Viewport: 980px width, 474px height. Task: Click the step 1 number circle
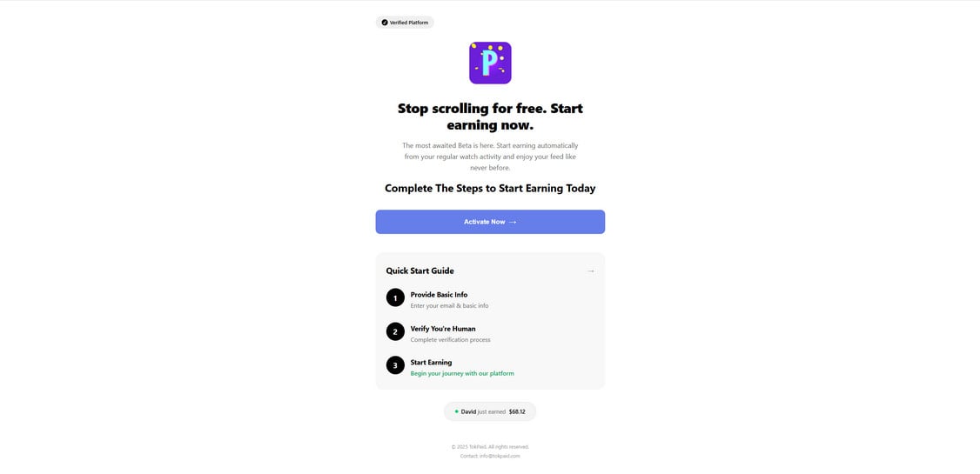click(395, 298)
